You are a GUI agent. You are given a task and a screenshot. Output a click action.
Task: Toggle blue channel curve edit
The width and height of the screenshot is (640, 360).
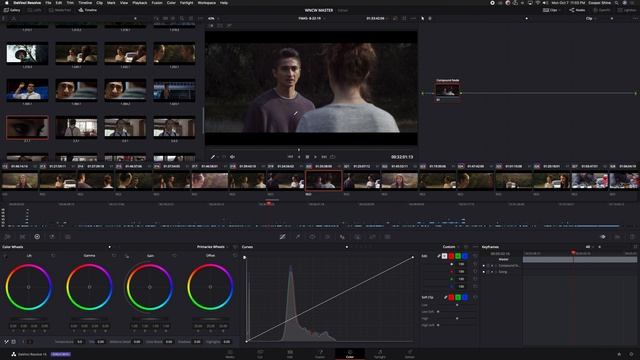point(465,256)
